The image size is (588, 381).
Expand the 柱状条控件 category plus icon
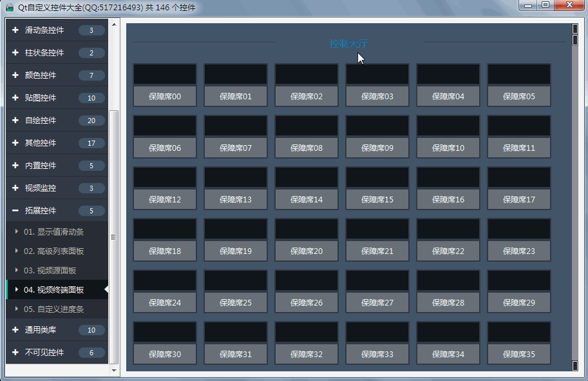point(15,53)
